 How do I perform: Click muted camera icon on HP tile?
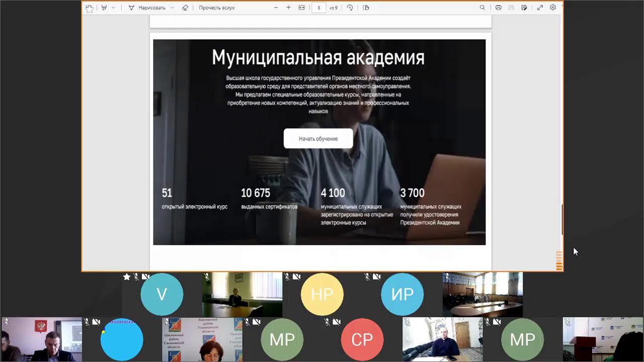pos(296,277)
